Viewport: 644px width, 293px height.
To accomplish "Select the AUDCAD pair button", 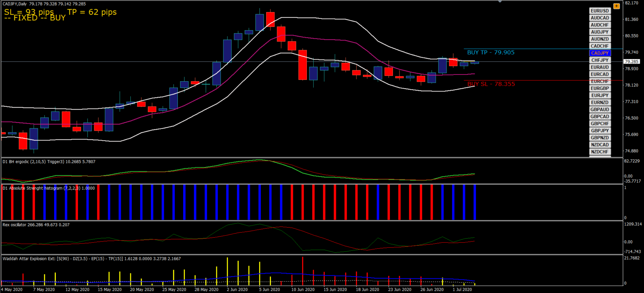I will [600, 18].
